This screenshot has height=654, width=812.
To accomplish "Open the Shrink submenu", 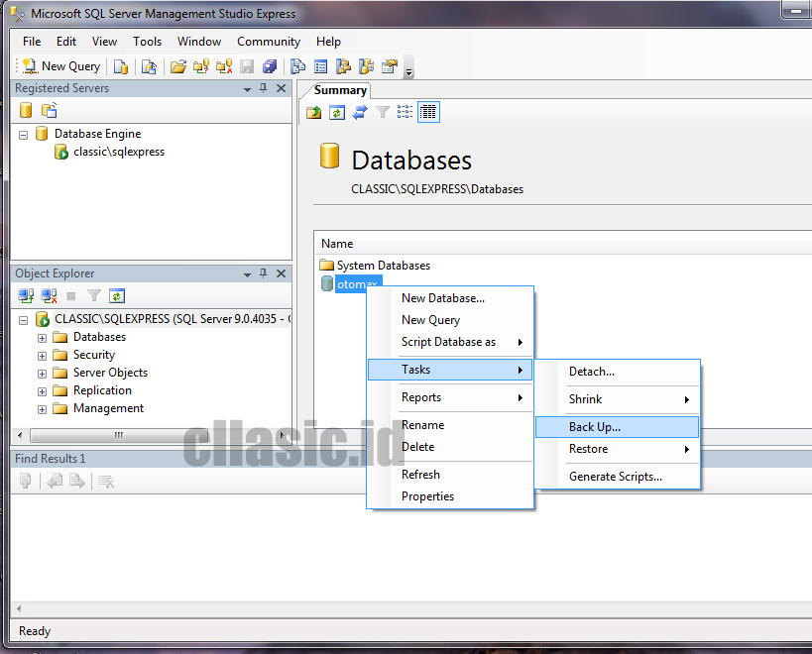I will pyautogui.click(x=617, y=399).
